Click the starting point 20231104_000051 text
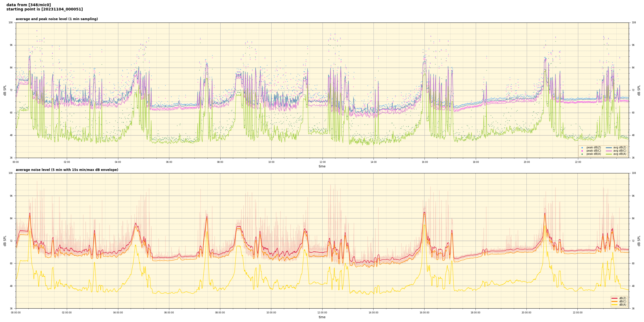 pos(45,9)
